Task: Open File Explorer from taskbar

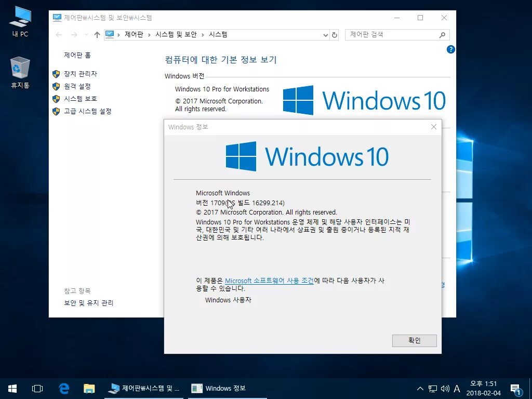Action: point(89,389)
